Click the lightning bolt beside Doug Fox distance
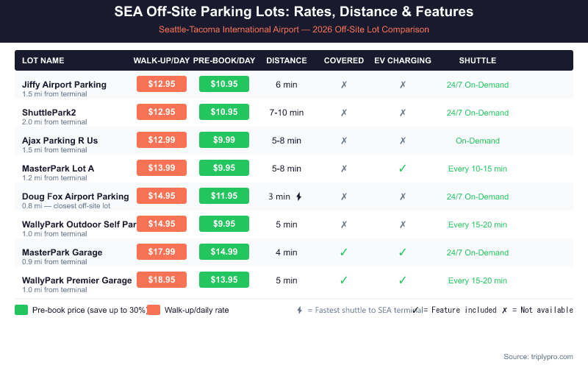Image resolution: width=588 pixels, height=368 pixels. click(x=298, y=197)
